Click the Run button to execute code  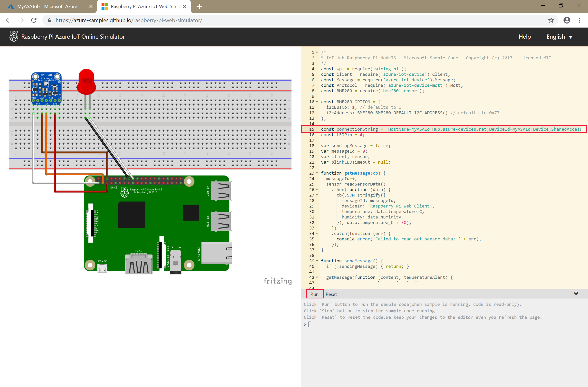click(314, 294)
